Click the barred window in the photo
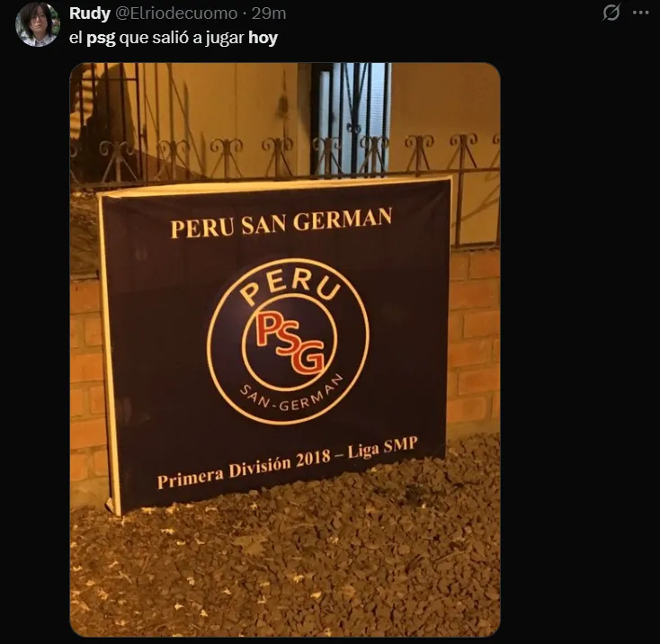This screenshot has width=660, height=644. click(352, 118)
